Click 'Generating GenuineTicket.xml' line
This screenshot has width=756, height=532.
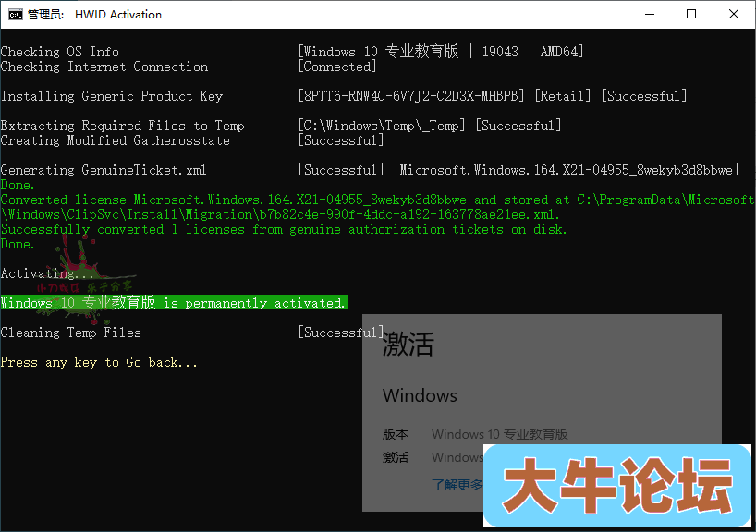coord(104,170)
